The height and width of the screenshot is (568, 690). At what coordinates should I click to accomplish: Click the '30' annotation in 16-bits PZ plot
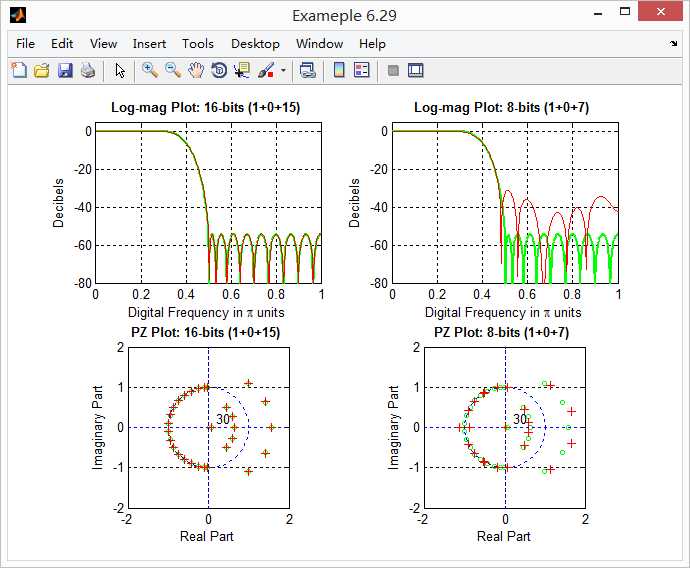pos(223,419)
